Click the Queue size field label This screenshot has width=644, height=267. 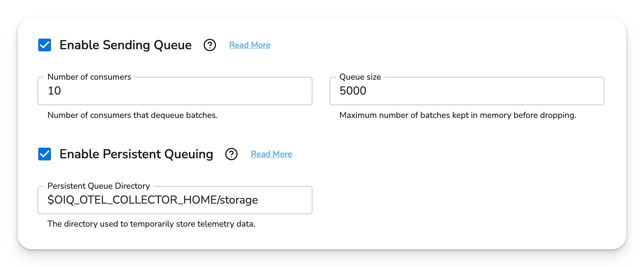pyautogui.click(x=360, y=77)
